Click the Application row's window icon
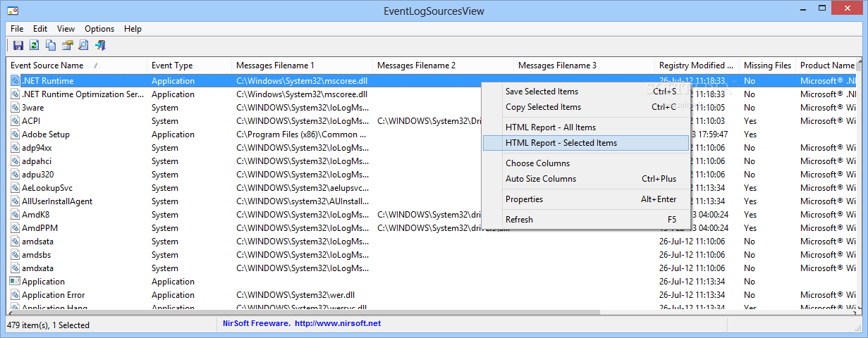 coord(15,282)
